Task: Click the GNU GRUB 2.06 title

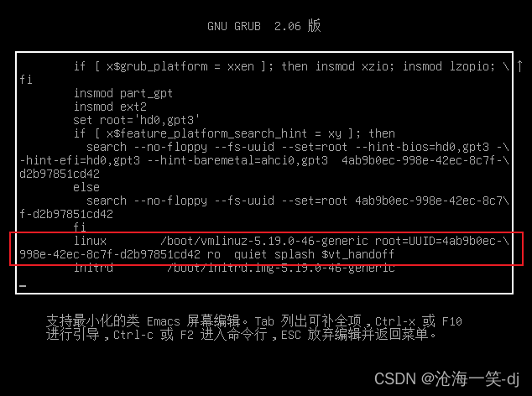Action: (x=264, y=26)
